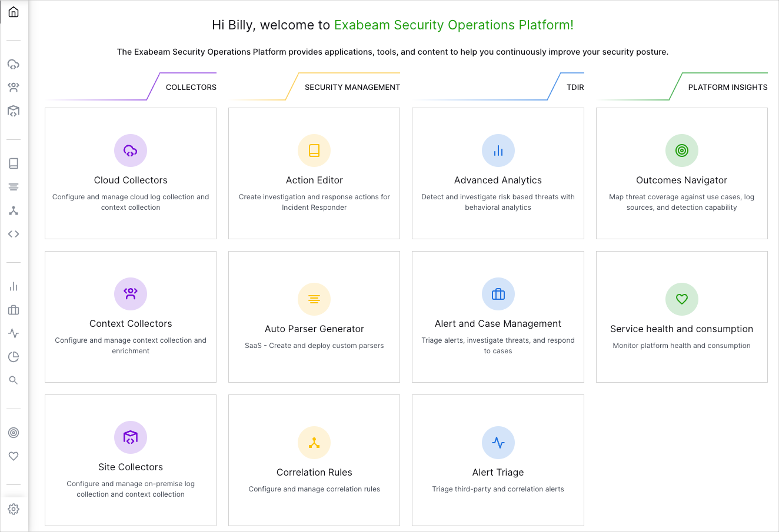Open the Auto Parser Generator title link
Viewport: 779px width, 532px height.
coord(314,329)
